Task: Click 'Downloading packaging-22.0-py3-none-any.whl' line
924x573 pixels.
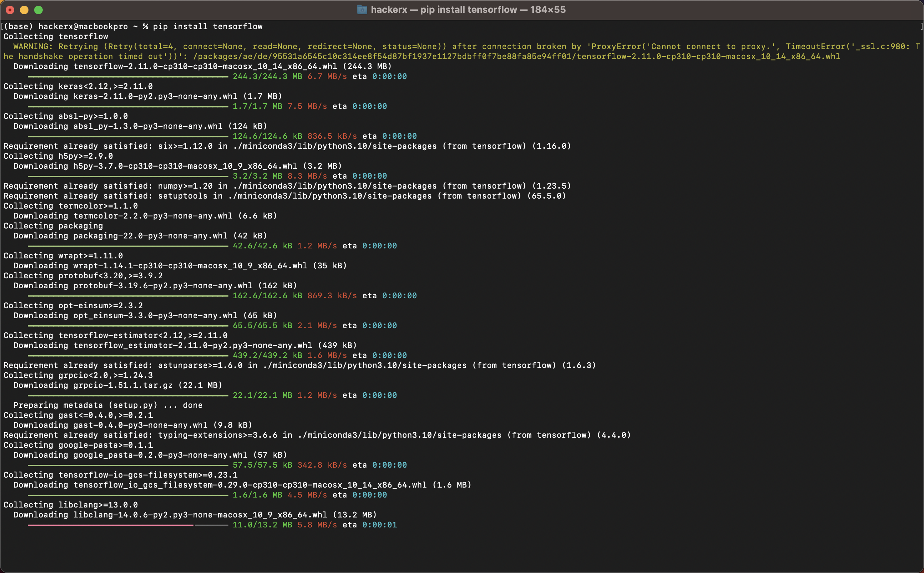Action: coord(140,236)
